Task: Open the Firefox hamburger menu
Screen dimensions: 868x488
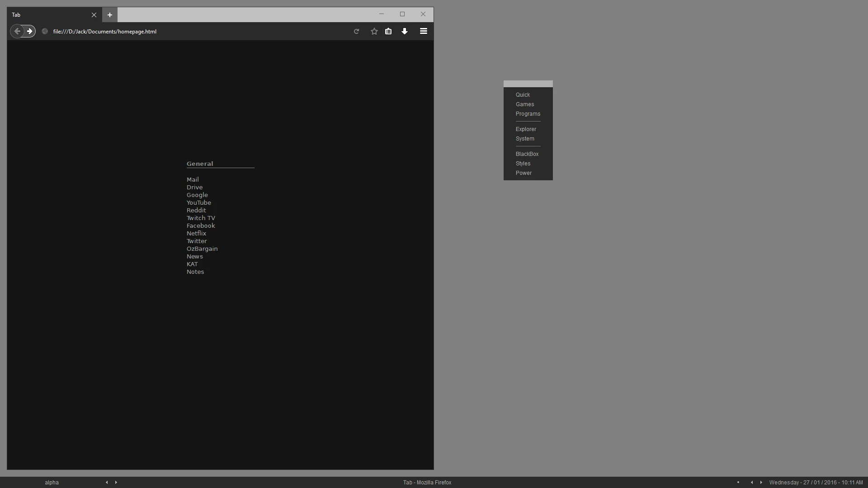Action: tap(424, 31)
